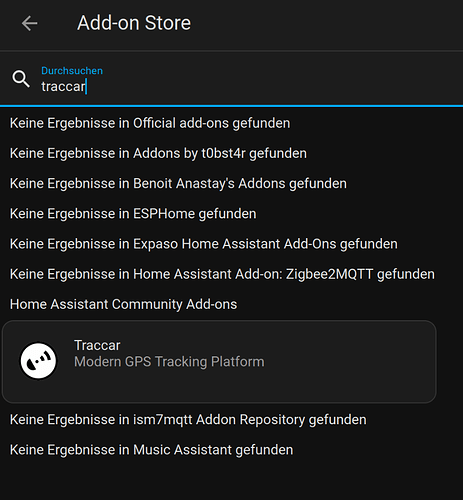Click the ESPHome no-results message
The width and height of the screenshot is (463, 500).
pyautogui.click(x=133, y=214)
